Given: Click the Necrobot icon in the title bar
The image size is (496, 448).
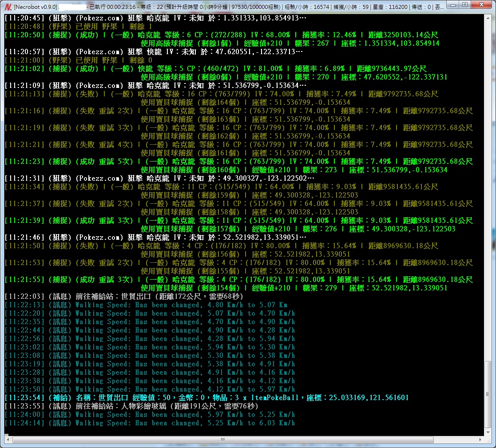Looking at the screenshot, I should tap(8, 7).
